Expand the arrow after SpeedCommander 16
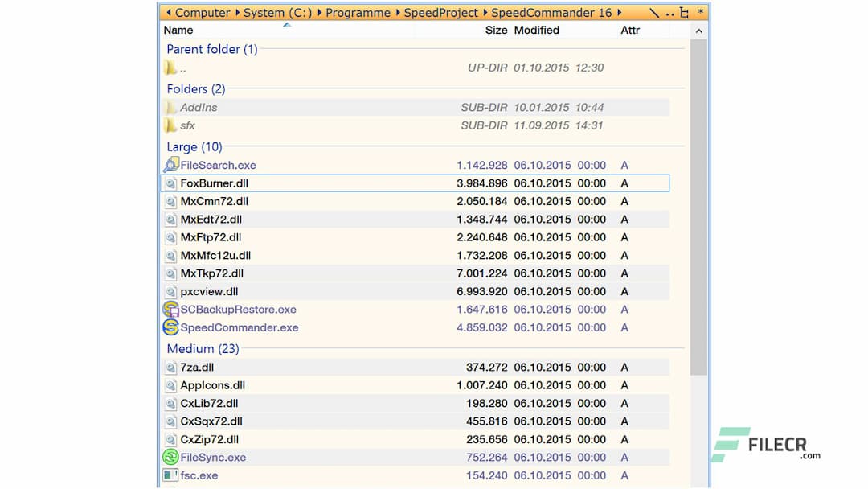 (x=620, y=13)
